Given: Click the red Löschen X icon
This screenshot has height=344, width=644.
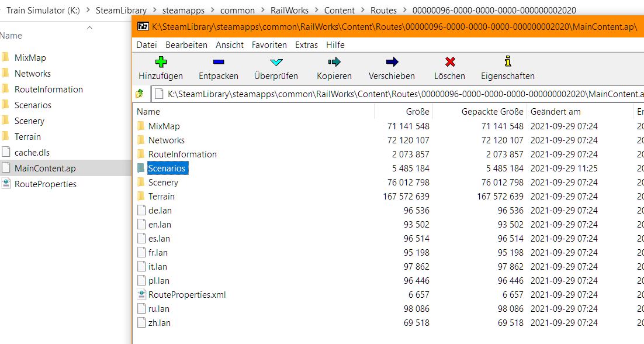Looking at the screenshot, I should point(450,62).
